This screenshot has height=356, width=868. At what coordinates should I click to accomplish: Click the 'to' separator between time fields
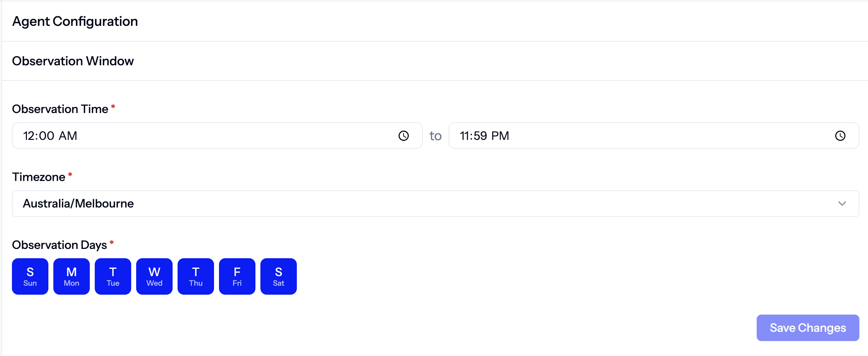click(x=435, y=136)
